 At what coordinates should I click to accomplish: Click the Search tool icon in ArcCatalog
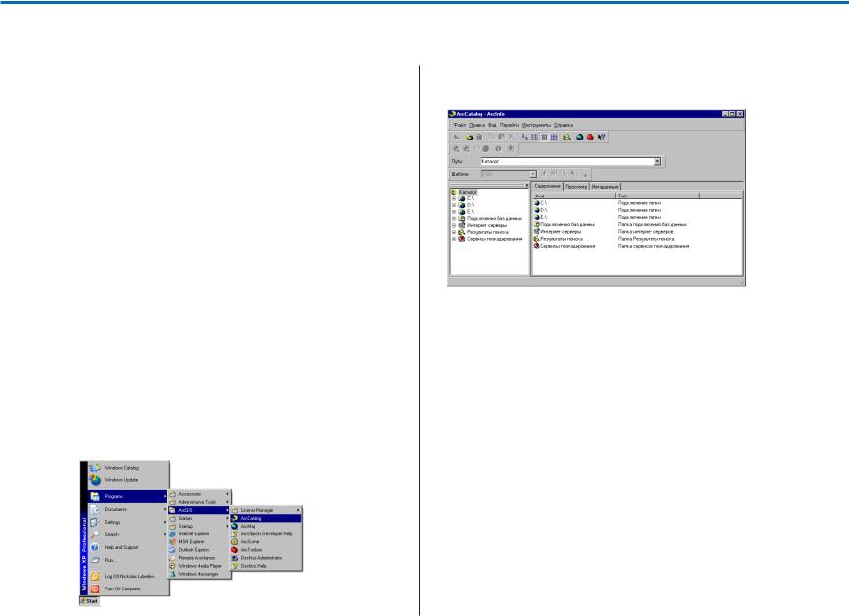567,137
